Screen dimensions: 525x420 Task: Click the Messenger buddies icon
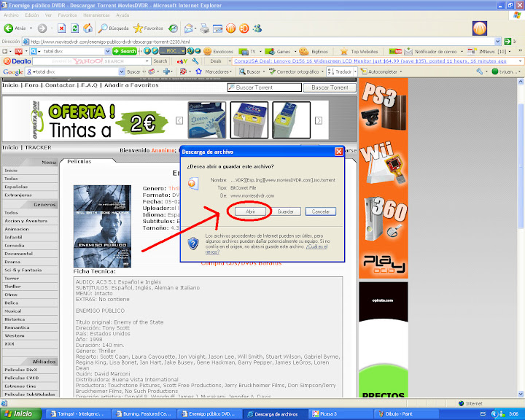tap(257, 28)
